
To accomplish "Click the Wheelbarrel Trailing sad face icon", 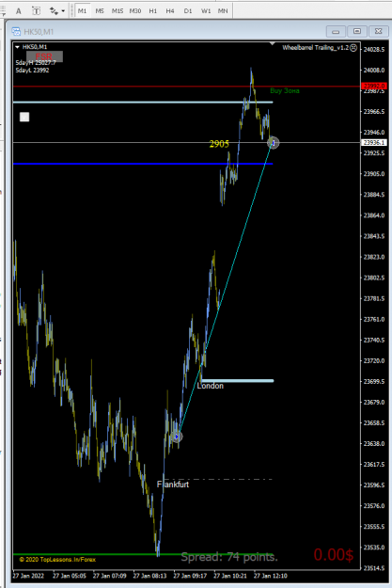I will [x=353, y=48].
